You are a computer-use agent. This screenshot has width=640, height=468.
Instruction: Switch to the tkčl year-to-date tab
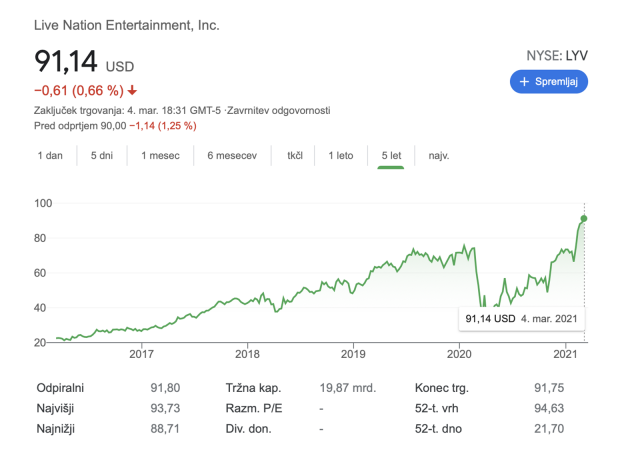tap(295, 156)
